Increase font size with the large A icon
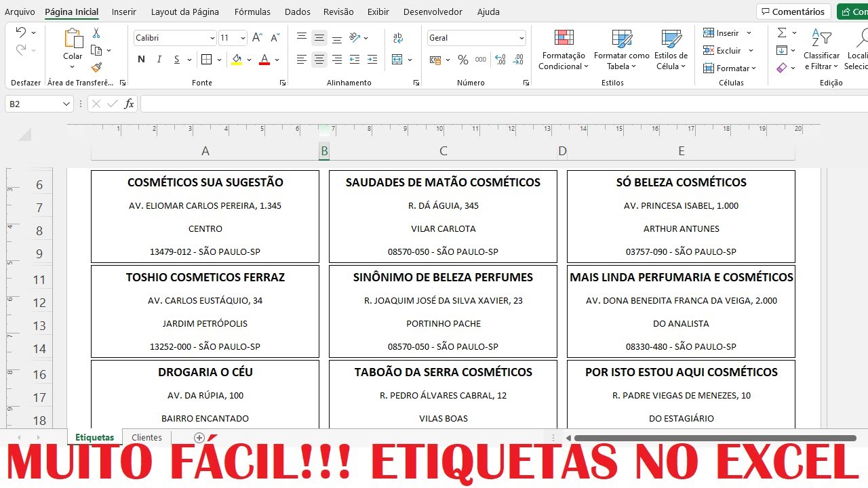 click(x=257, y=38)
